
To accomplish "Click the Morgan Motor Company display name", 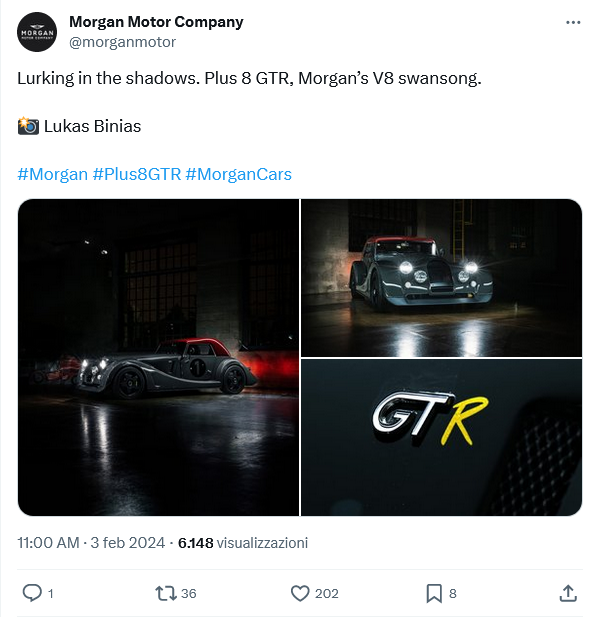I will pyautogui.click(x=156, y=22).
